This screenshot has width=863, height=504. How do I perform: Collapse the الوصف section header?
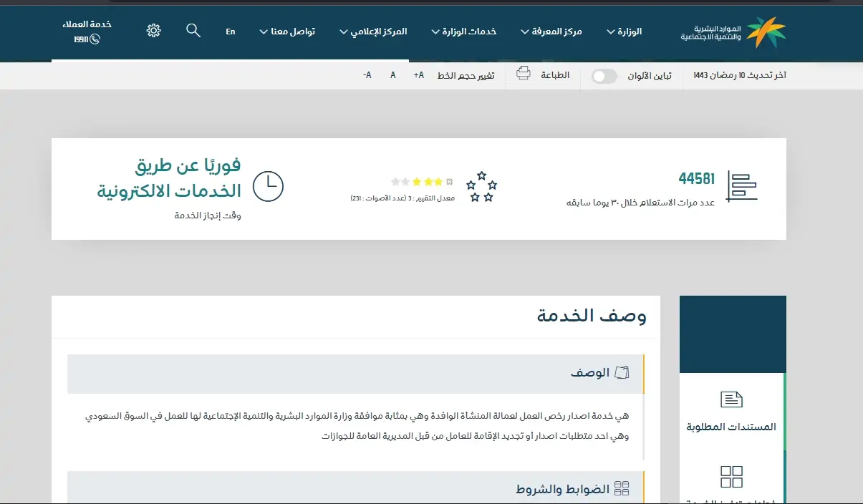pyautogui.click(x=356, y=374)
